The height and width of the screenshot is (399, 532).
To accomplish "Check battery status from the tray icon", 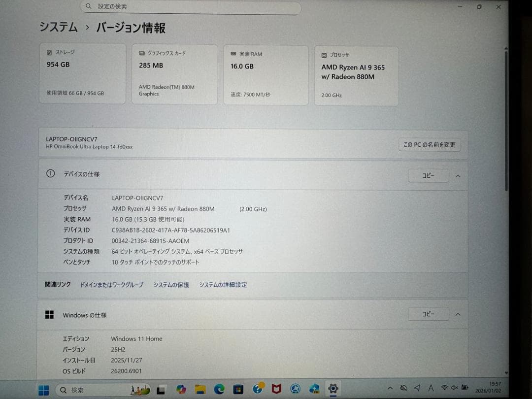I will 465,388.
